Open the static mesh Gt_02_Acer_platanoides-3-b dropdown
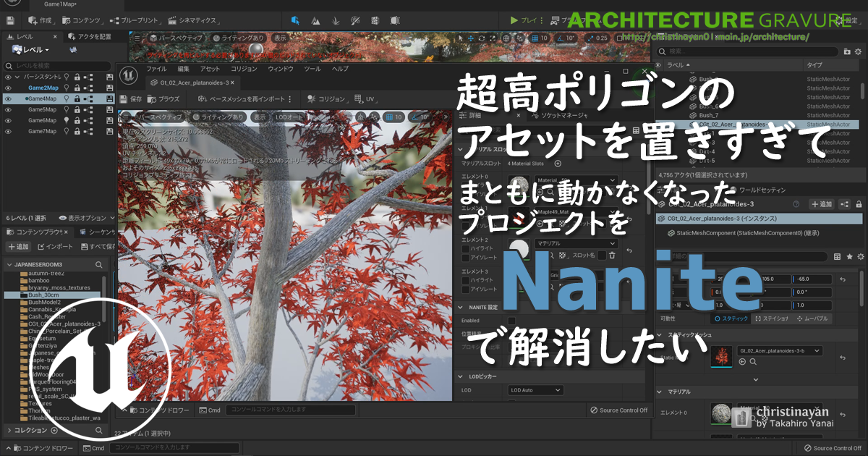Screen dimensions: 868x456 (x=780, y=351)
